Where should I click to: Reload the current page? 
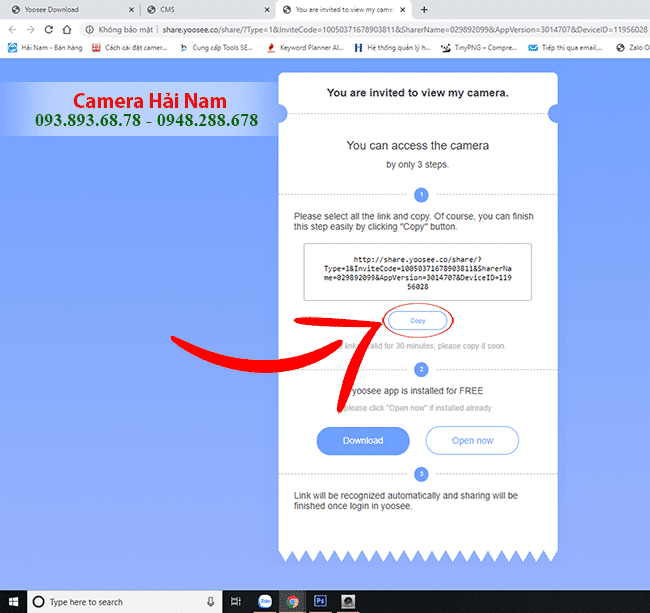click(x=49, y=29)
